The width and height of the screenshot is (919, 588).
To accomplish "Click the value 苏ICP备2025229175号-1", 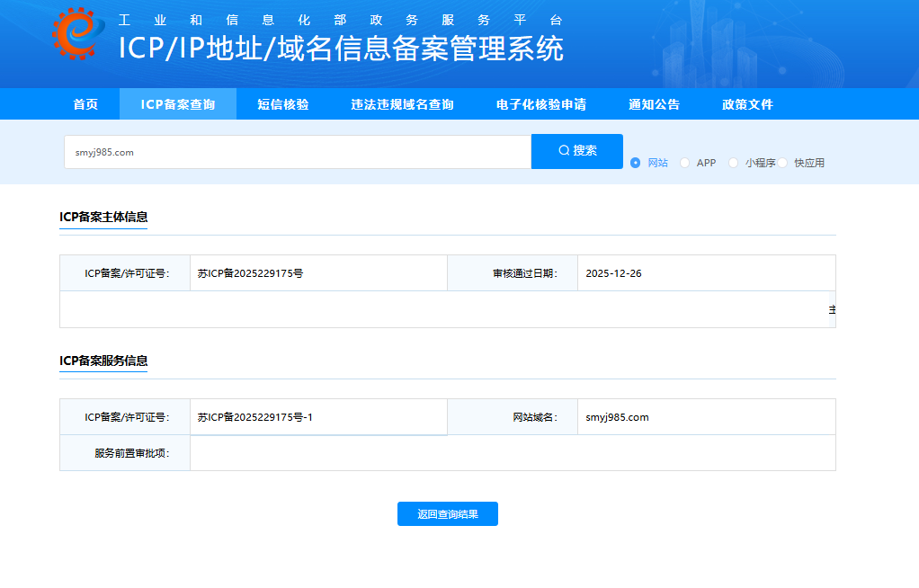I will click(255, 417).
